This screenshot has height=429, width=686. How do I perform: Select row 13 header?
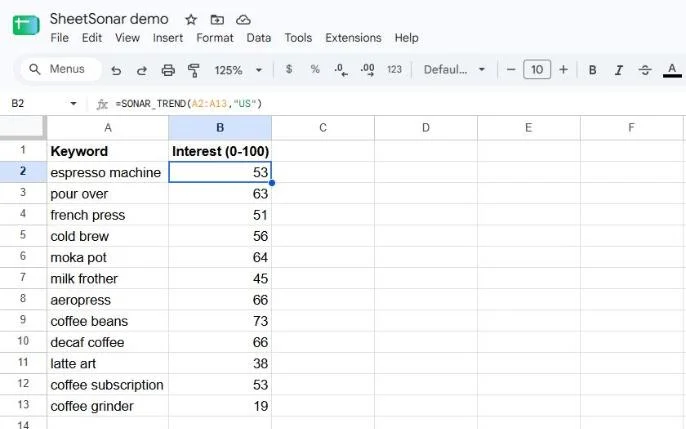click(23, 405)
